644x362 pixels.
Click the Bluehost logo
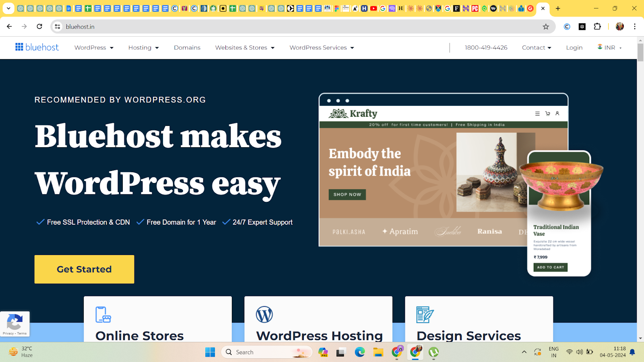point(37,47)
